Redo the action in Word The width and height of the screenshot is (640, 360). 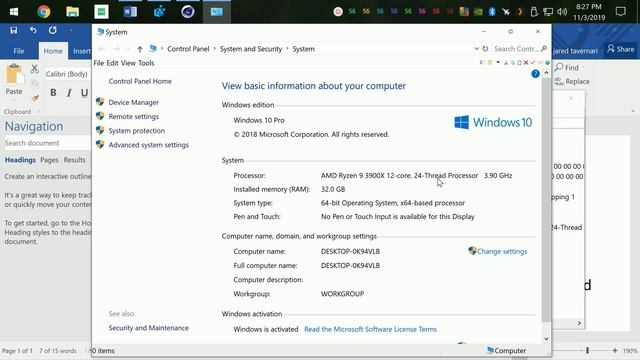pyautogui.click(x=53, y=30)
